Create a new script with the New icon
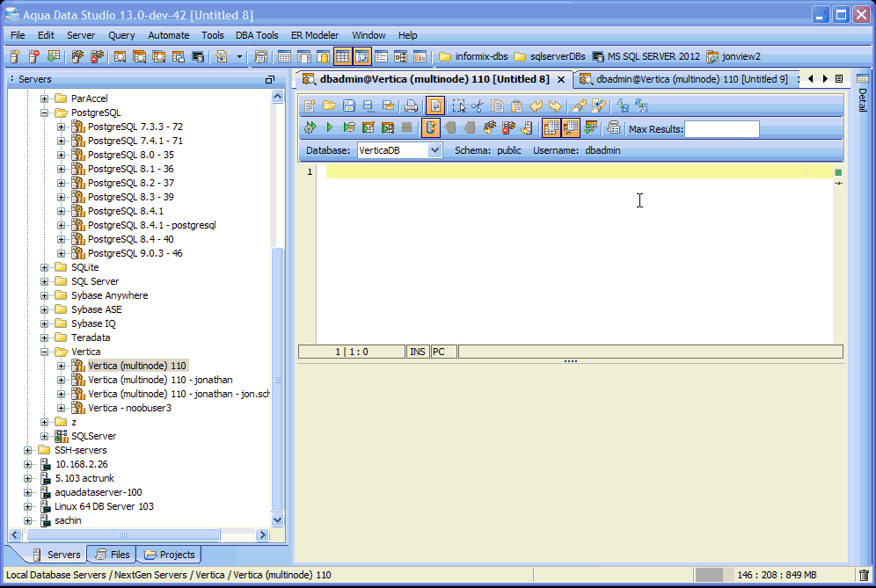This screenshot has width=876, height=588. pos(310,105)
